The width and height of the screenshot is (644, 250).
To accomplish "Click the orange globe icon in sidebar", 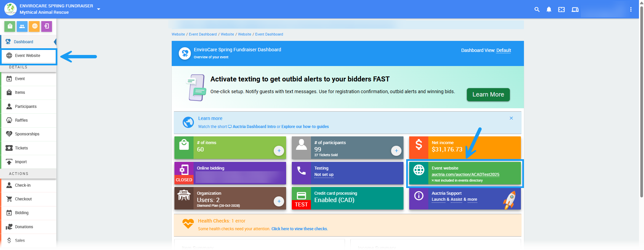I will click(x=34, y=26).
